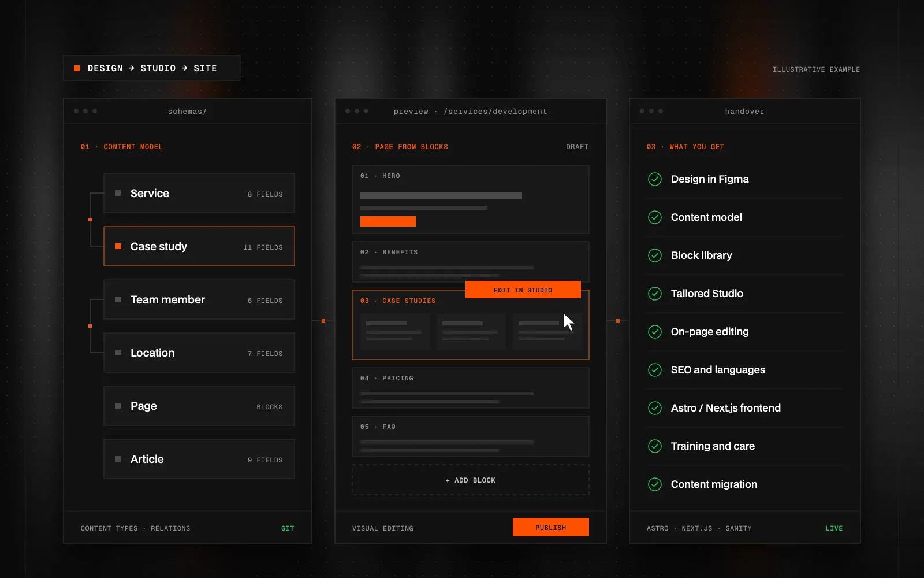The width and height of the screenshot is (924, 578).
Task: Click the square icon in Team member row
Action: (x=118, y=299)
